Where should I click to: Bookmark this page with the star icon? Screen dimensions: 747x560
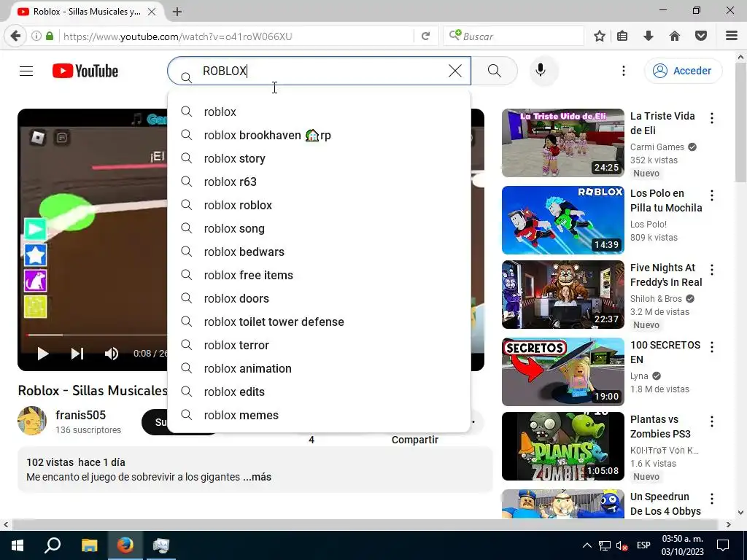(x=600, y=36)
